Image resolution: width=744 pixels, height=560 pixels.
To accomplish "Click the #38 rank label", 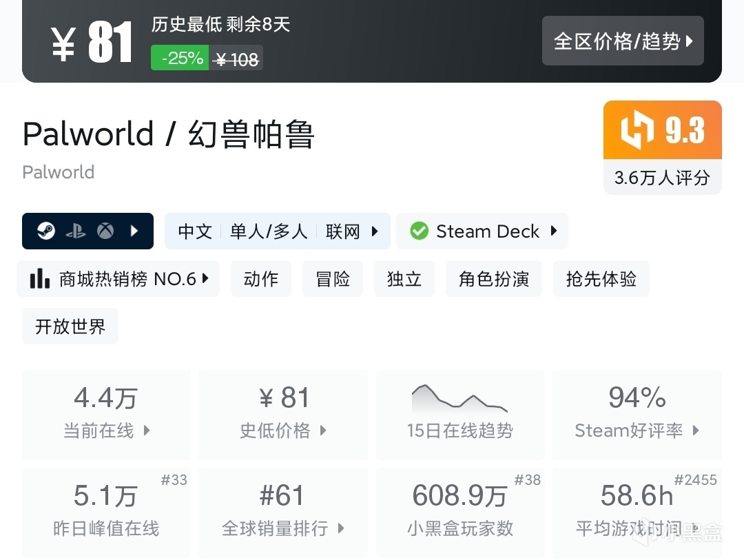I will coord(528,480).
